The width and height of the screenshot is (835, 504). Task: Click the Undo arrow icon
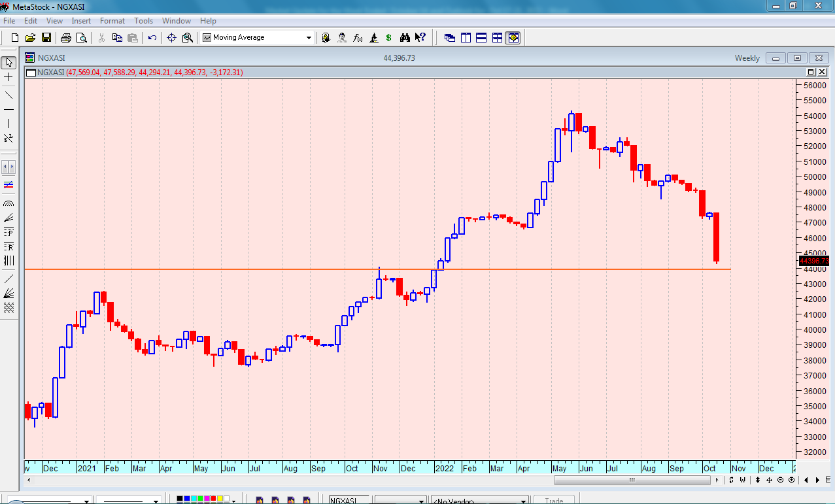(x=152, y=38)
